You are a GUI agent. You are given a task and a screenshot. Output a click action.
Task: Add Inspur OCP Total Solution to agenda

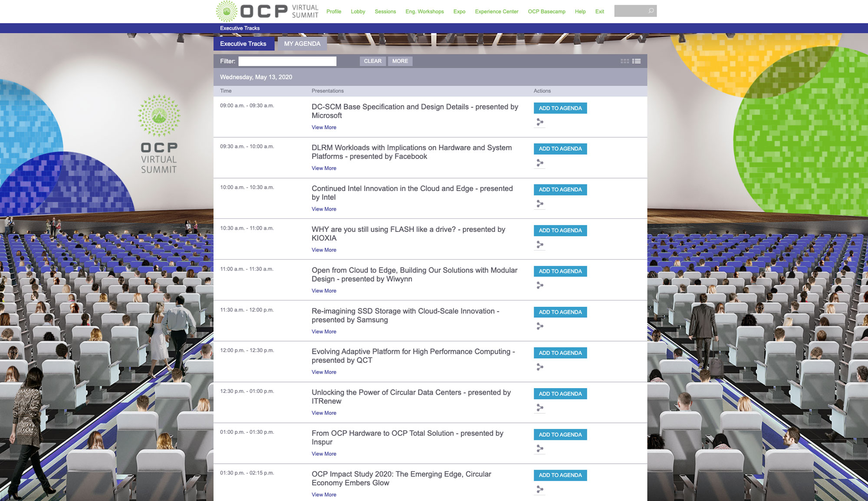click(560, 435)
